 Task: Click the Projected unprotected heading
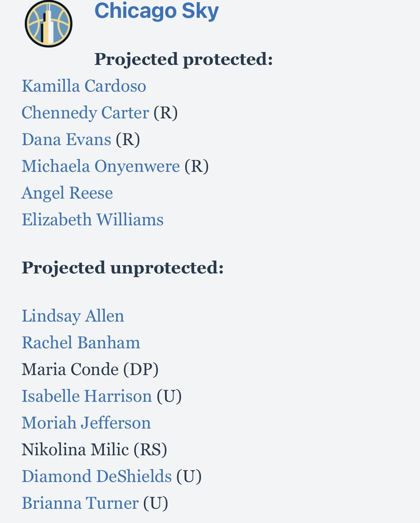[x=123, y=268]
